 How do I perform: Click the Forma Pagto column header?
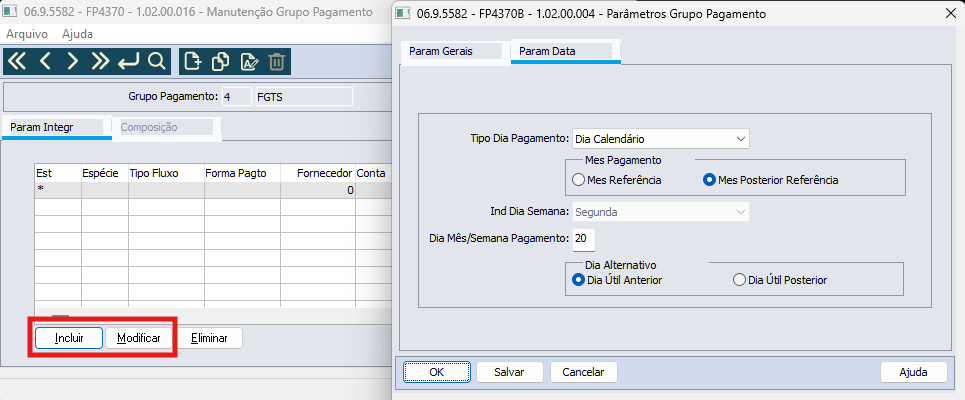(x=242, y=174)
